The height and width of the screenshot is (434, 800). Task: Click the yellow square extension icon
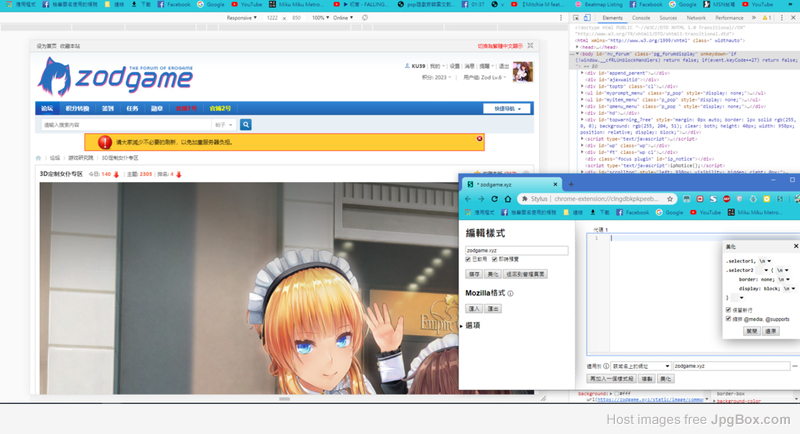click(x=766, y=199)
